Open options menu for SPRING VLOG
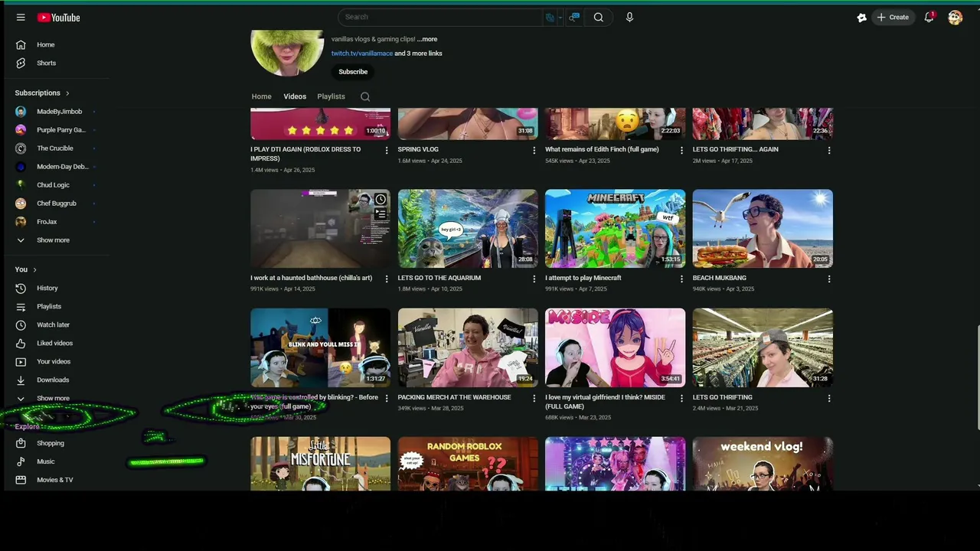Image resolution: width=980 pixels, height=551 pixels. (x=534, y=151)
